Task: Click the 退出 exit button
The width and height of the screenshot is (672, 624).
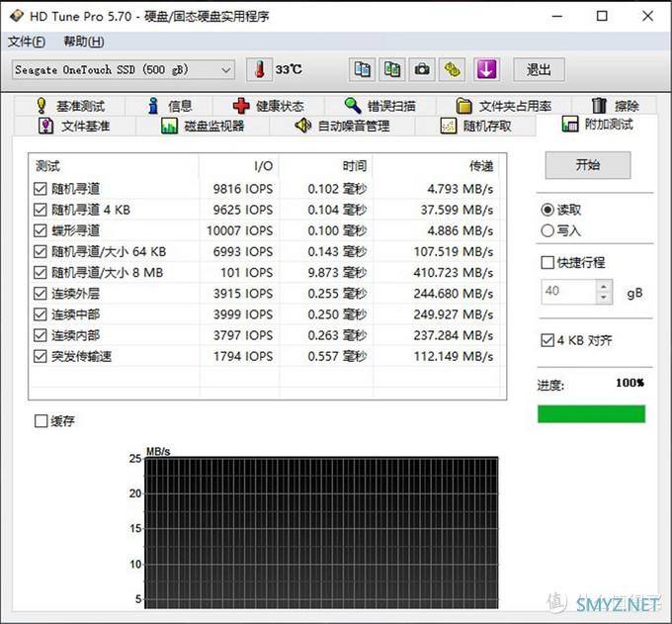Action: (539, 69)
